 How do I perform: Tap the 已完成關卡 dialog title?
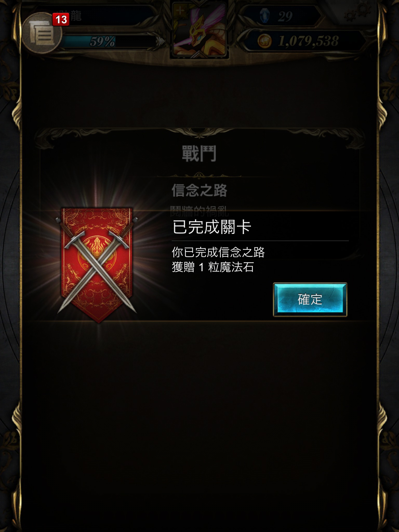point(212,227)
